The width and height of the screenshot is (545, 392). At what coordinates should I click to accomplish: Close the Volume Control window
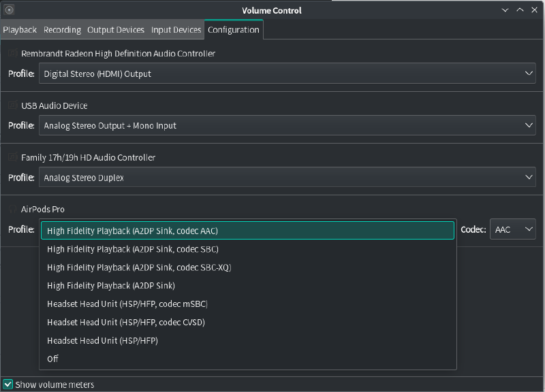(535, 10)
